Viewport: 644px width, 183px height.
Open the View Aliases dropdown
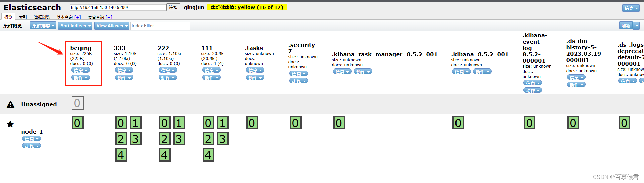pos(112,26)
